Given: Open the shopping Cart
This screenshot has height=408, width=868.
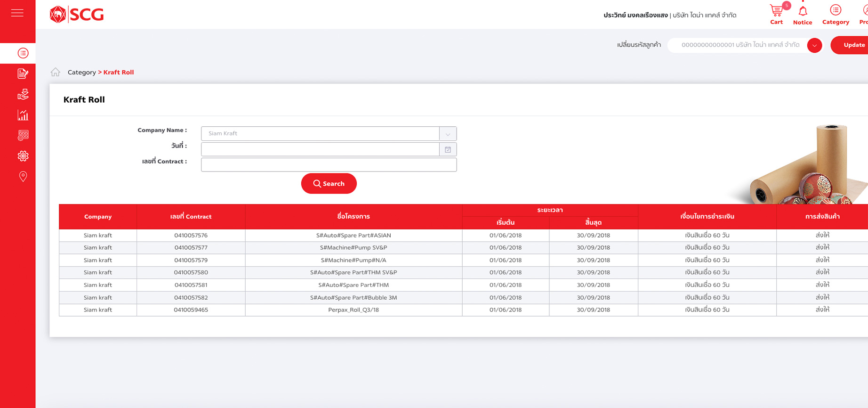Looking at the screenshot, I should [777, 14].
